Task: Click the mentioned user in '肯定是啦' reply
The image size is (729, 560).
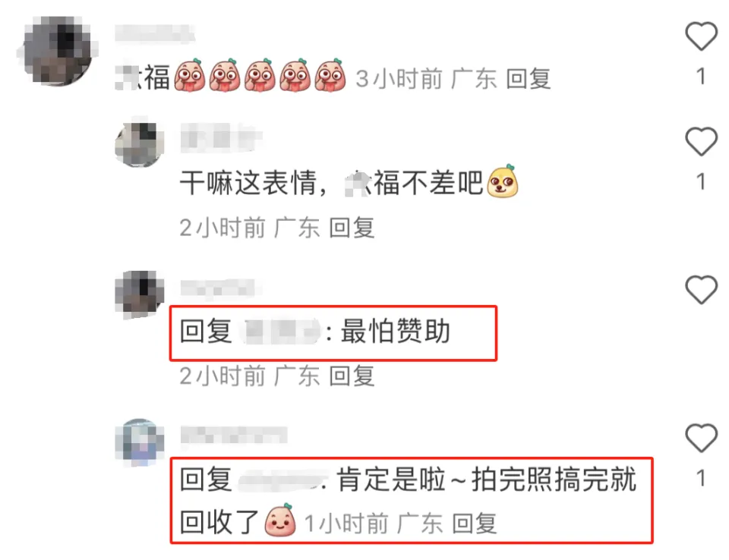Action: [280, 480]
